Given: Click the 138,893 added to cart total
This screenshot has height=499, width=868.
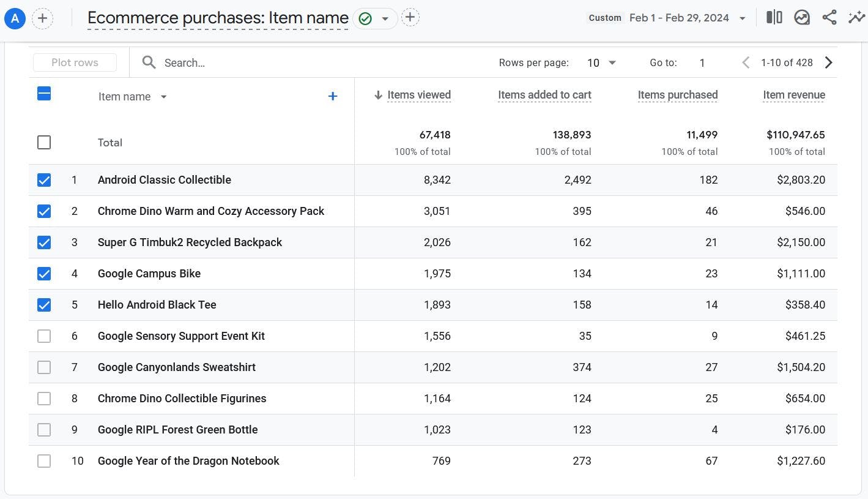Looking at the screenshot, I should pos(573,135).
